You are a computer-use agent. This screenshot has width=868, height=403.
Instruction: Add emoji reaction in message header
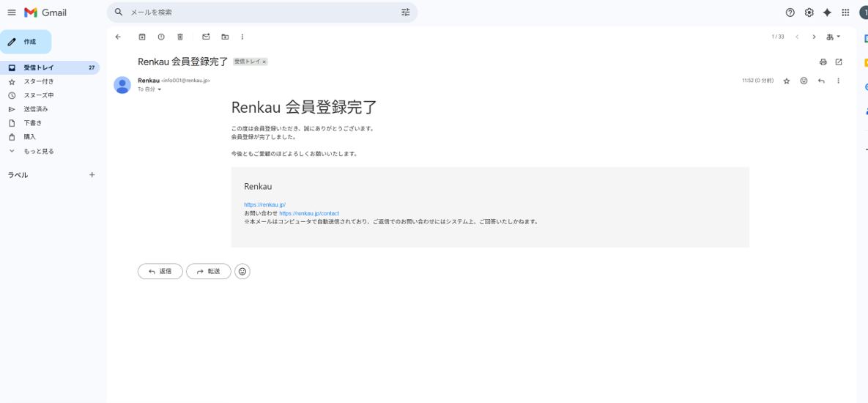coord(804,81)
